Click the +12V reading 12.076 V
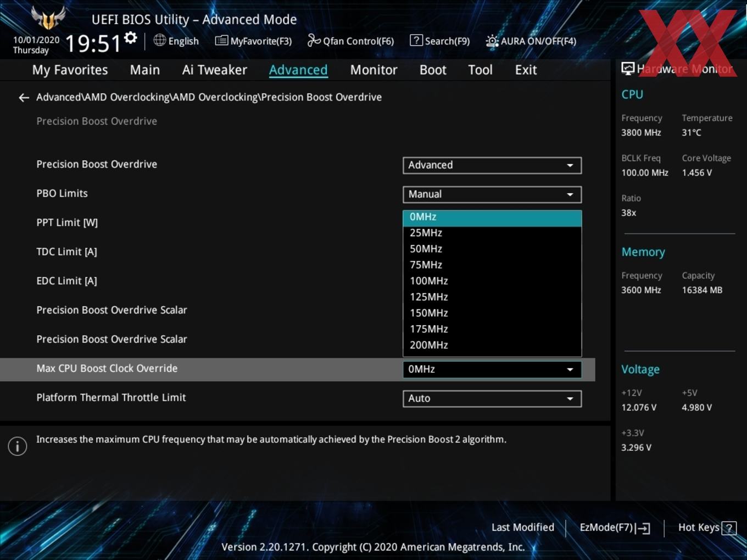Viewport: 747px width, 560px height. click(x=639, y=408)
